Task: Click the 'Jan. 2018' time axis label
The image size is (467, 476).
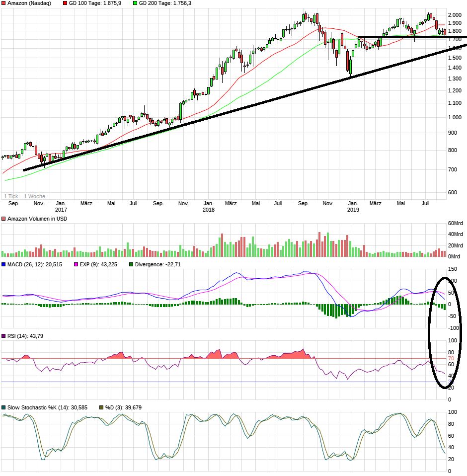Action: [209, 206]
